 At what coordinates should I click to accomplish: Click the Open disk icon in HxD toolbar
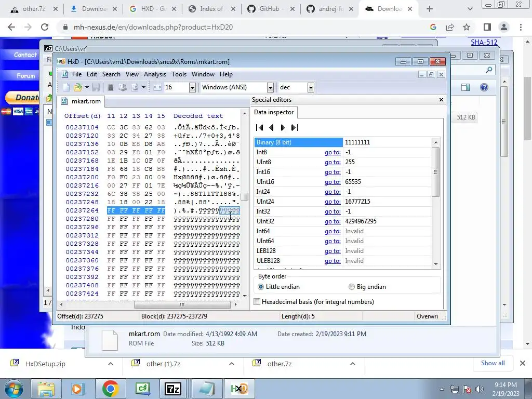[x=123, y=87]
